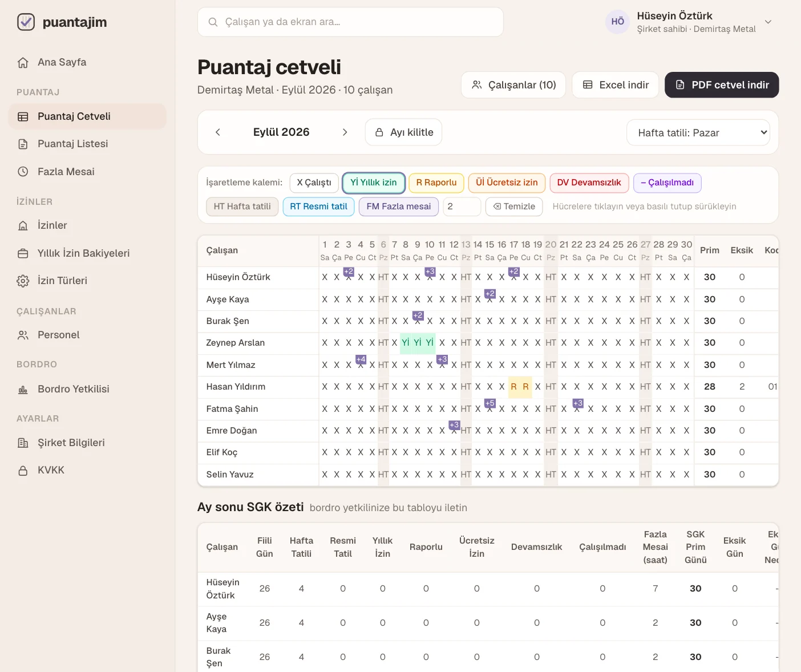The height and width of the screenshot is (672, 801).
Task: Click the +2 badge in Burak Şen row
Action: (x=418, y=315)
